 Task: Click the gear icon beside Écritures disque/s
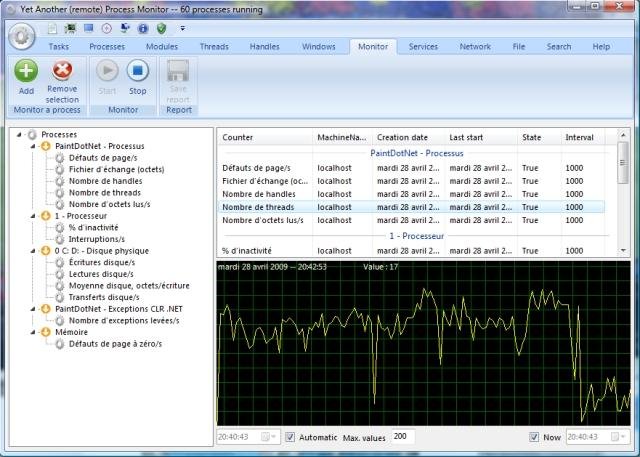60,262
